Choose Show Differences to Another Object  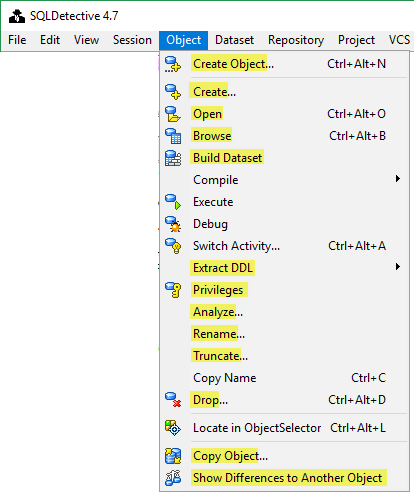point(284,478)
